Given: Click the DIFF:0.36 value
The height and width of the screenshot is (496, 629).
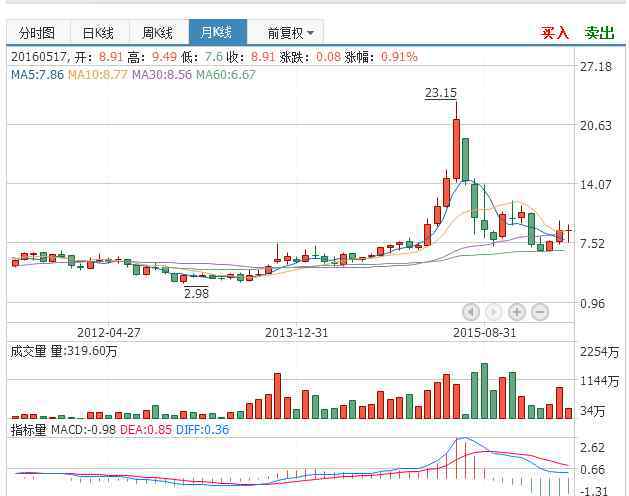Looking at the screenshot, I should 203,430.
